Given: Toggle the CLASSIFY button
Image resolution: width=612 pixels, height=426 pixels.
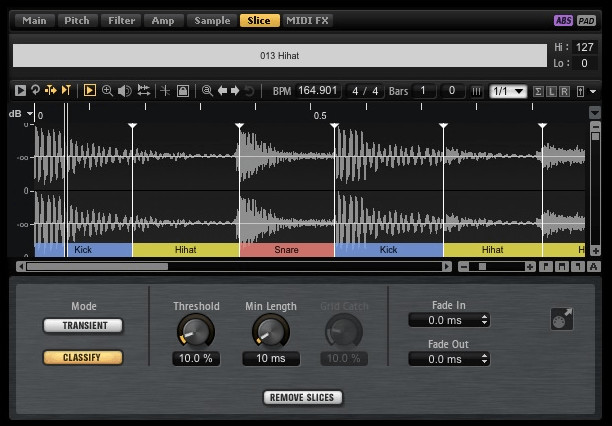Looking at the screenshot, I should pyautogui.click(x=83, y=357).
